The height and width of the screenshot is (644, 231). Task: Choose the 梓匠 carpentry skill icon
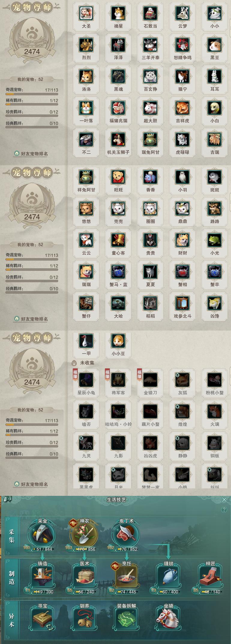click(x=210, y=577)
